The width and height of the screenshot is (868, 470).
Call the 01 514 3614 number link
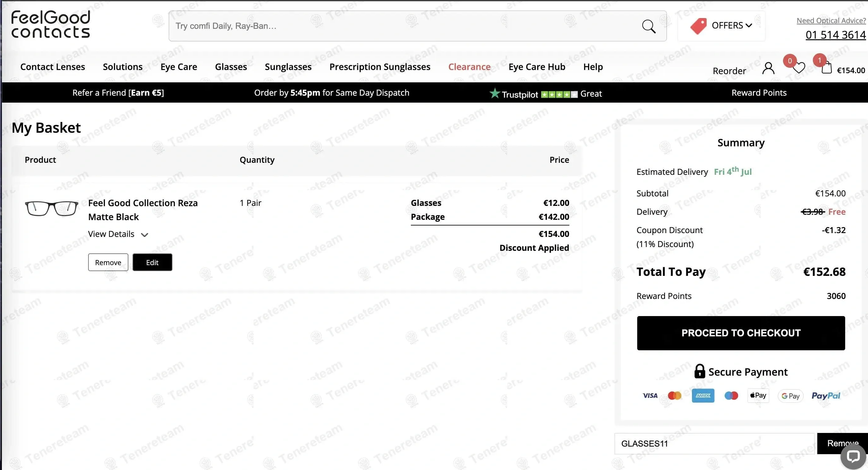pyautogui.click(x=836, y=35)
